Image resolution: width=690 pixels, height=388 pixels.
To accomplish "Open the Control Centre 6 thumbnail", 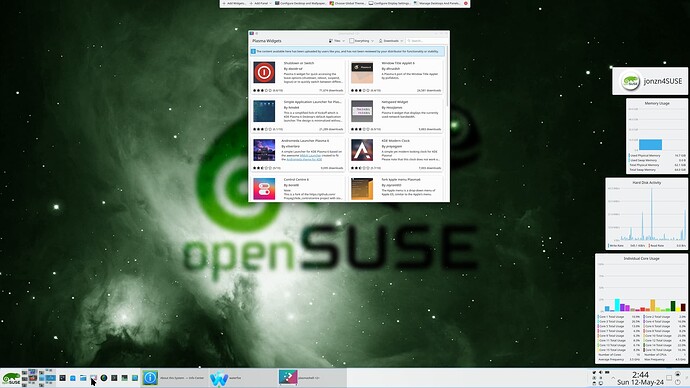I will [264, 188].
